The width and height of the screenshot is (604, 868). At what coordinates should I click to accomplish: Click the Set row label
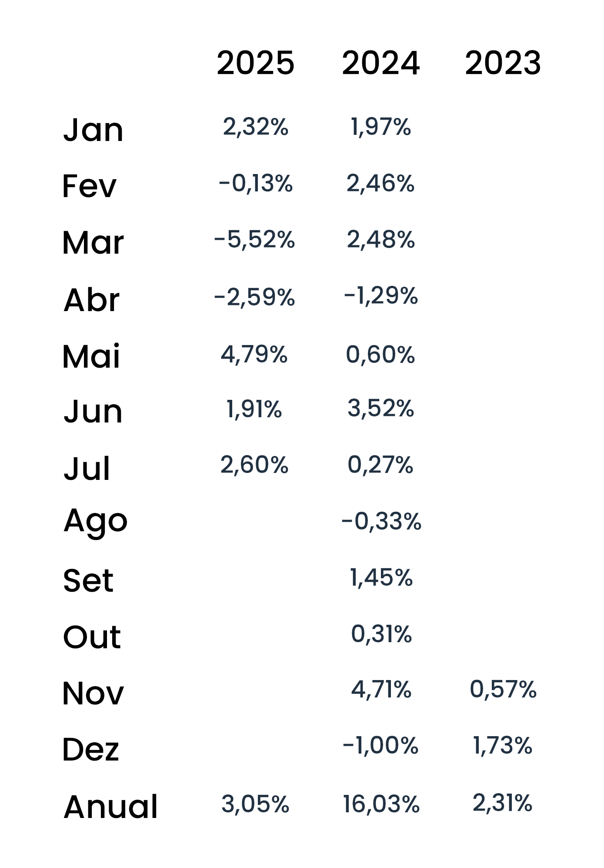pyautogui.click(x=88, y=580)
